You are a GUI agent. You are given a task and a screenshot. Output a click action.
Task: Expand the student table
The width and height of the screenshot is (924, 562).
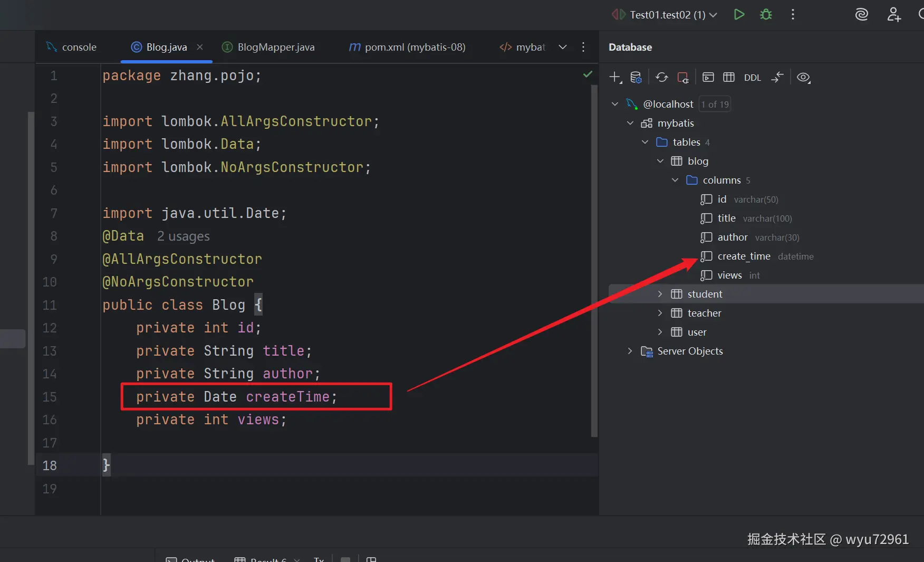point(660,294)
